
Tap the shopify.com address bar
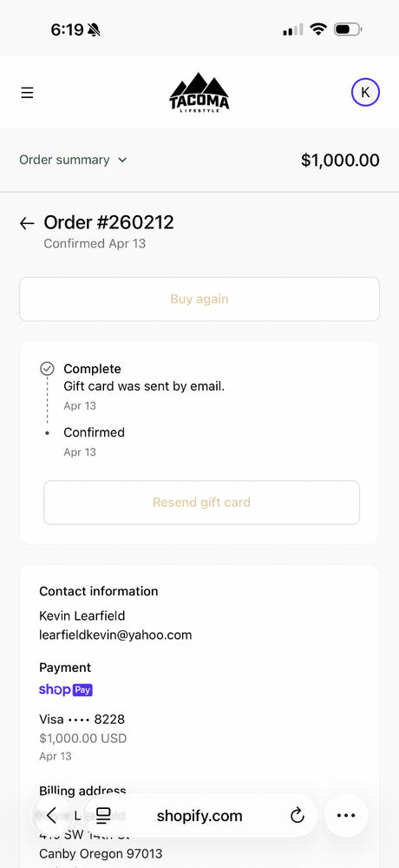pos(199,815)
